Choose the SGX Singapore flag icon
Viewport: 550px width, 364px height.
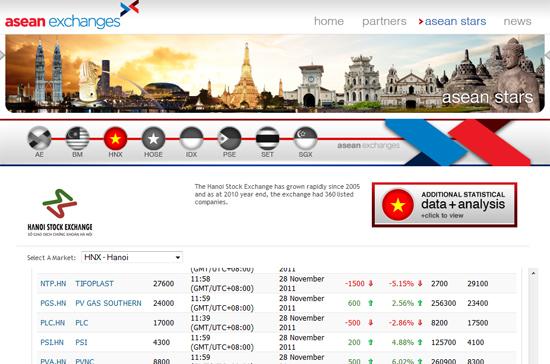point(306,138)
